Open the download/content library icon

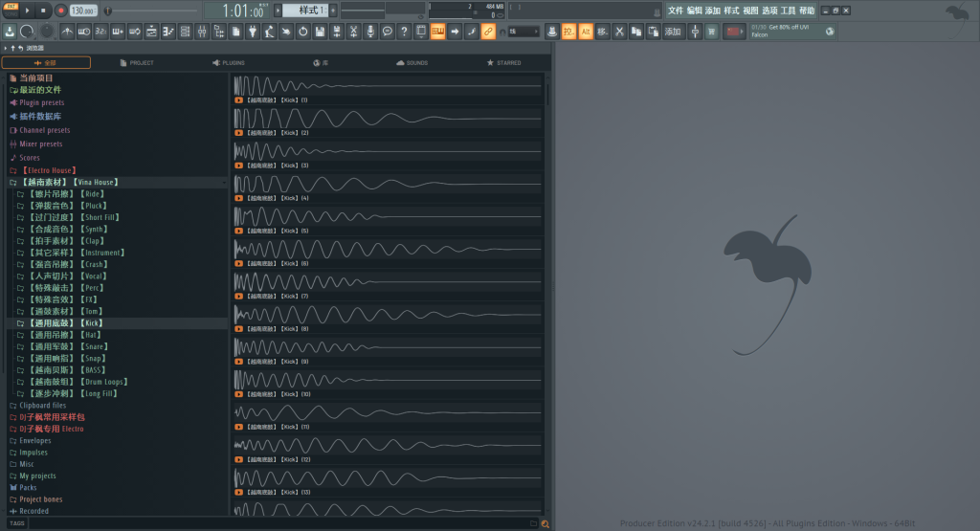pyautogui.click(x=10, y=32)
